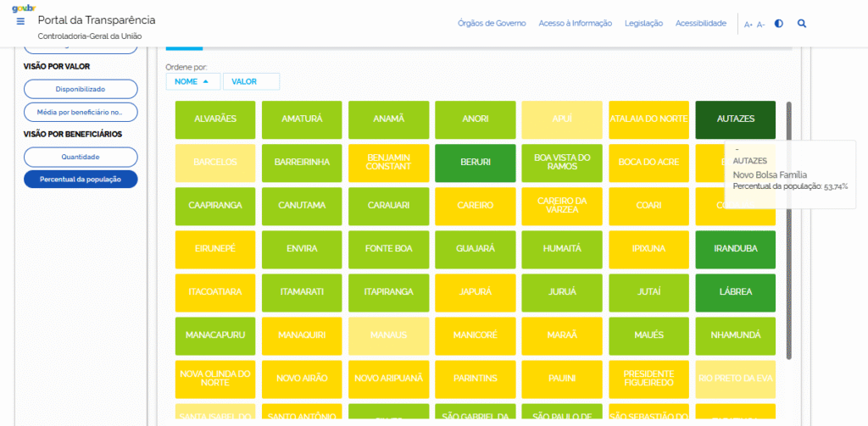Viewport: 868px width, 426px height.
Task: Sort tiles by NOME
Action: pyautogui.click(x=192, y=81)
